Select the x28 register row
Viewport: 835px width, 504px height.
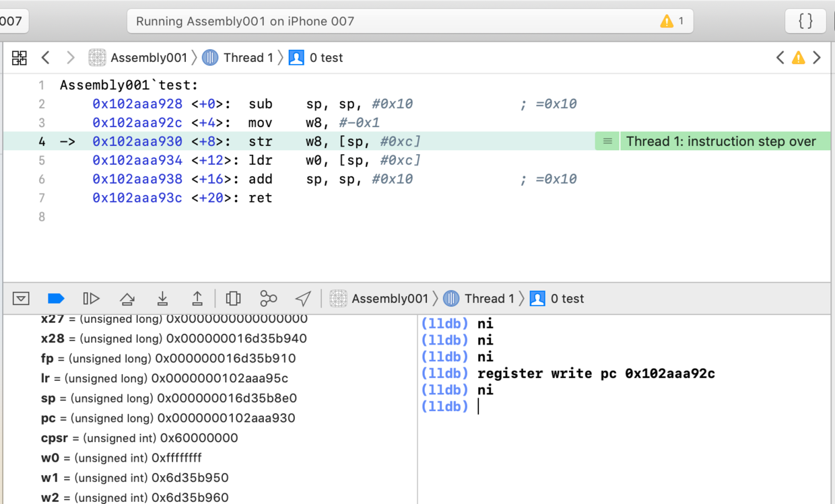click(x=174, y=338)
